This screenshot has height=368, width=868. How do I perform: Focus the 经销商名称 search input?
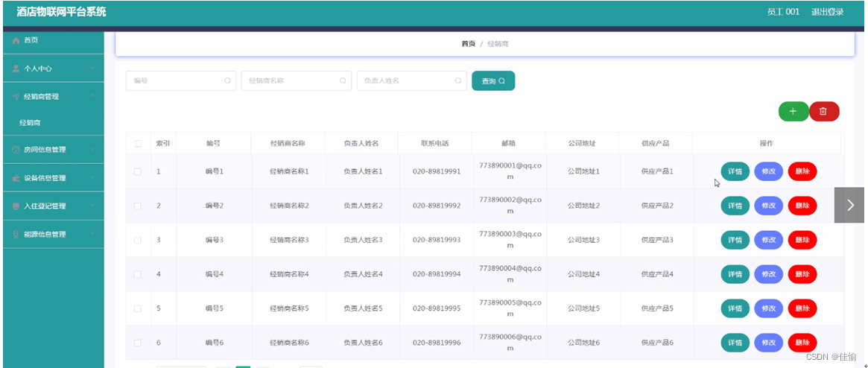tap(296, 80)
